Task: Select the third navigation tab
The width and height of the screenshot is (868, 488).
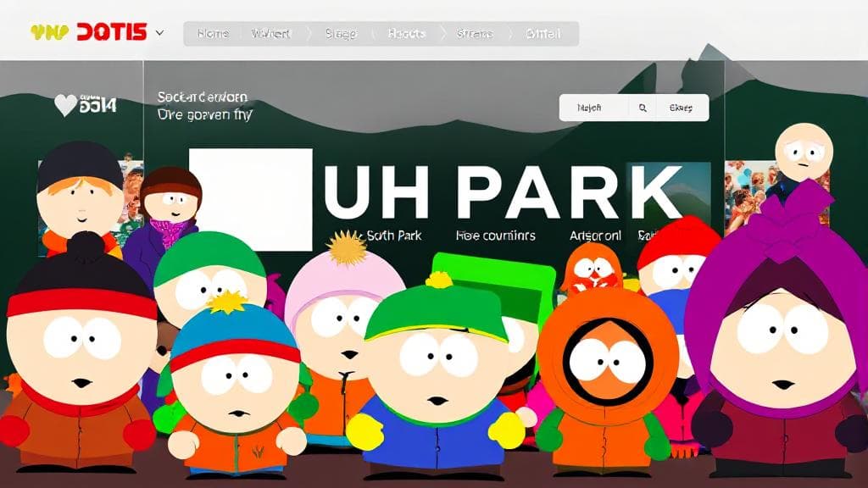Action: tap(341, 34)
